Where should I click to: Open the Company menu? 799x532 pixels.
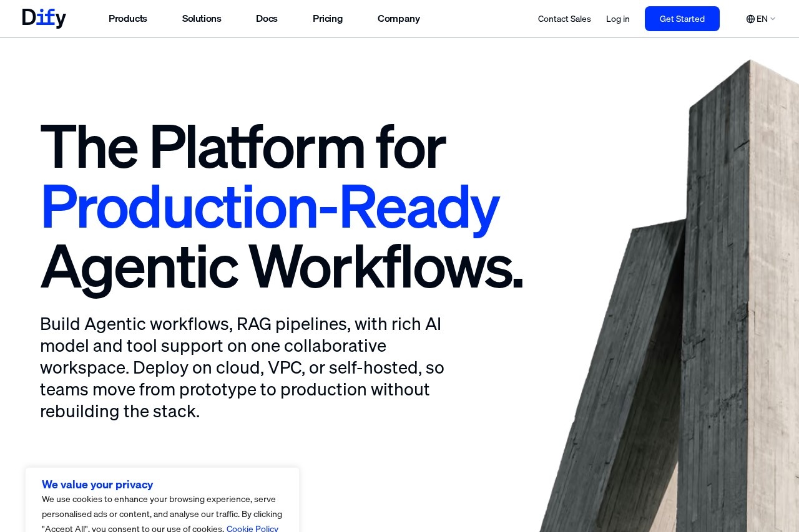399,19
